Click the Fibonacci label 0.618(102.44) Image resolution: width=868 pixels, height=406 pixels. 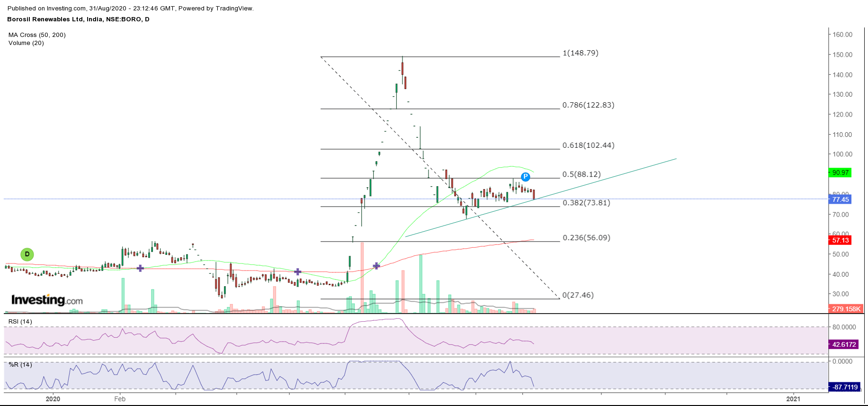pos(588,145)
